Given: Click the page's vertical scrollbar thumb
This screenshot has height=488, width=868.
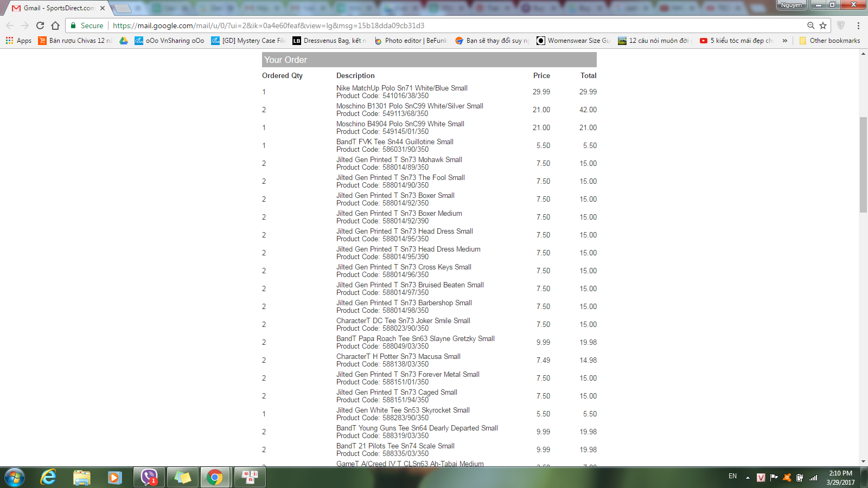Looking at the screenshot, I should point(863,164).
